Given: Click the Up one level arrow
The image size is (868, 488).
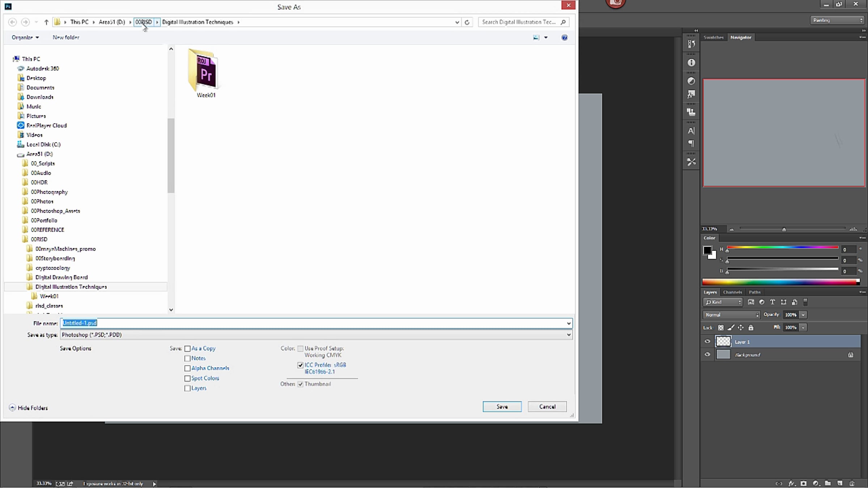Looking at the screenshot, I should coord(46,22).
